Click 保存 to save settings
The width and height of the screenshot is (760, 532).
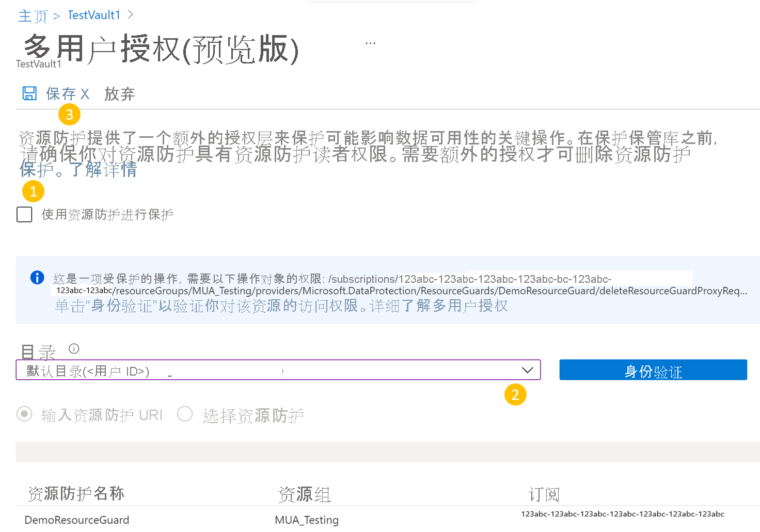pos(59,94)
